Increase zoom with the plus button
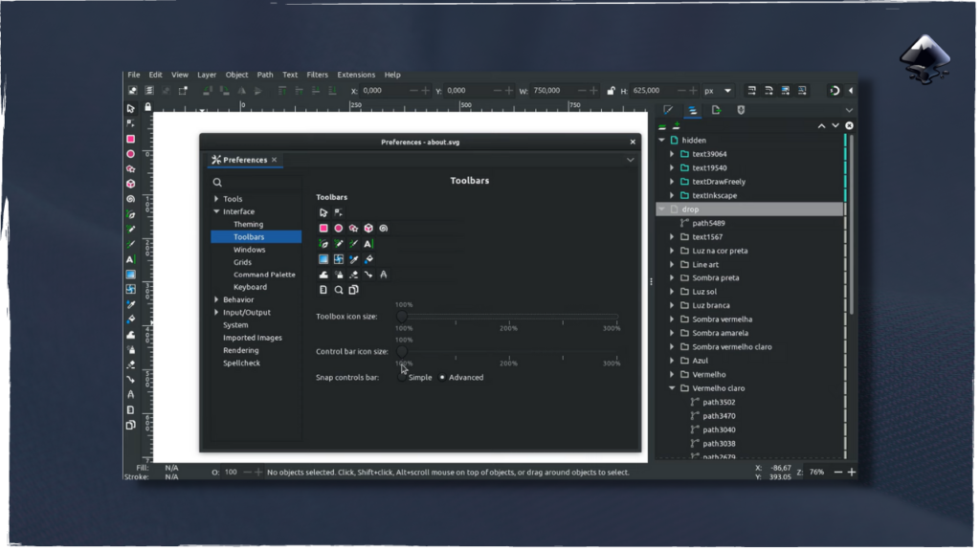This screenshot has width=980, height=551. click(852, 473)
